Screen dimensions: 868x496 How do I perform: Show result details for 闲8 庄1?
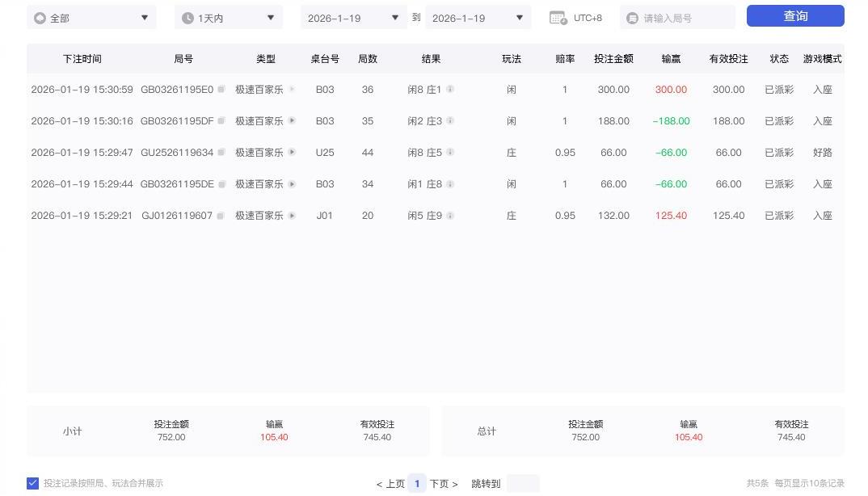[450, 90]
